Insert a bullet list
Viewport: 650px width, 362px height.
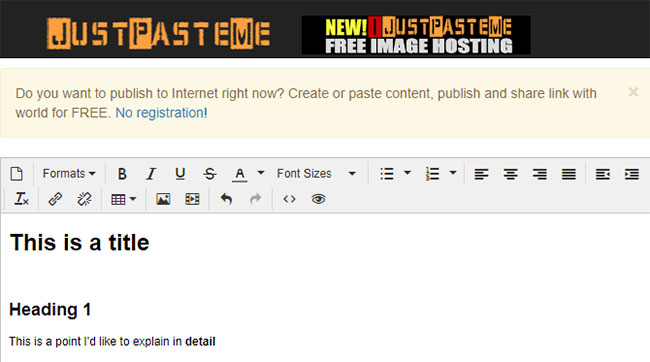[387, 174]
